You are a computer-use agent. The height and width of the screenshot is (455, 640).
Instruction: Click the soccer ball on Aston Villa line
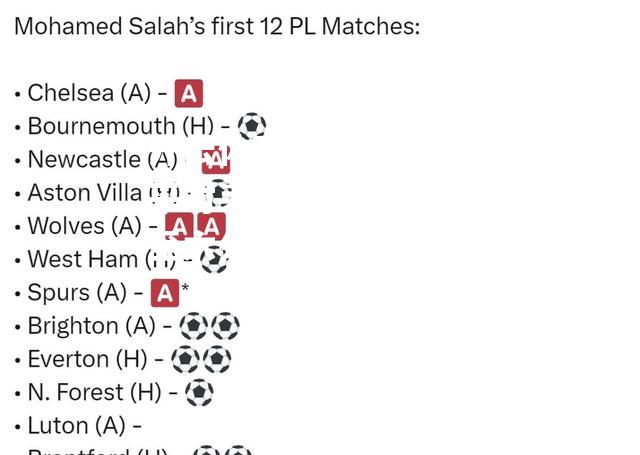point(219,193)
